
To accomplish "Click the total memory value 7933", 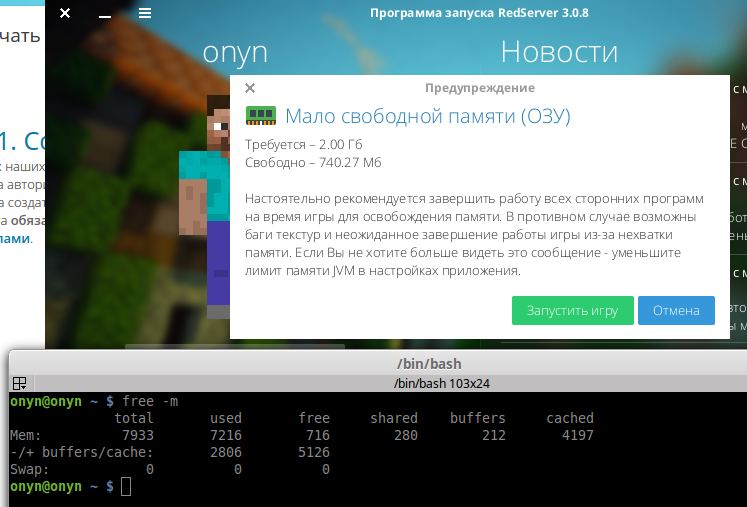I will 138,435.
